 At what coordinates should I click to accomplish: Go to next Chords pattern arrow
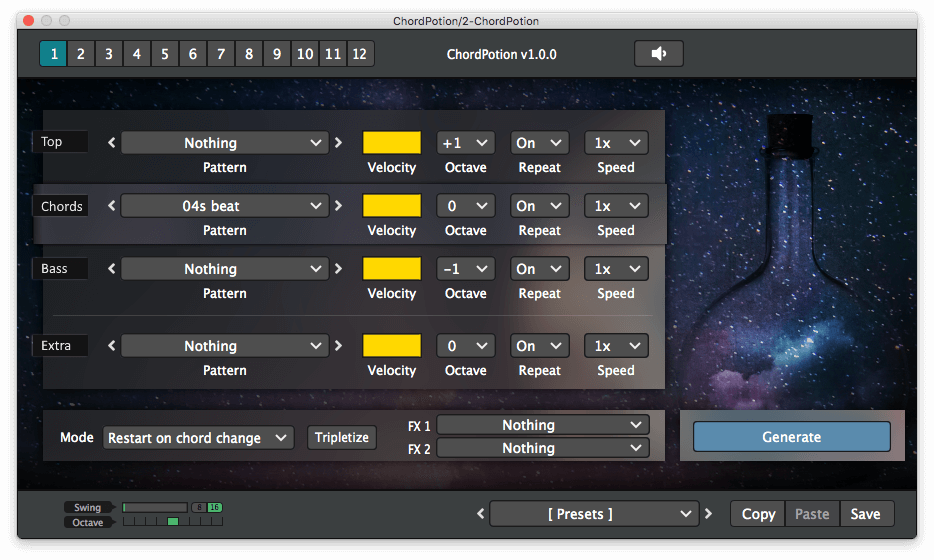click(x=338, y=206)
